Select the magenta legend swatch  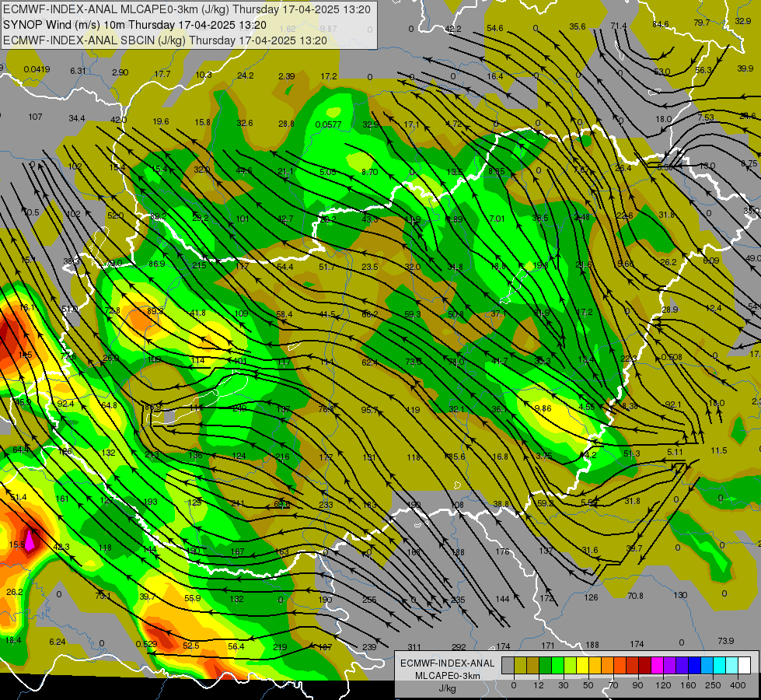(657, 665)
